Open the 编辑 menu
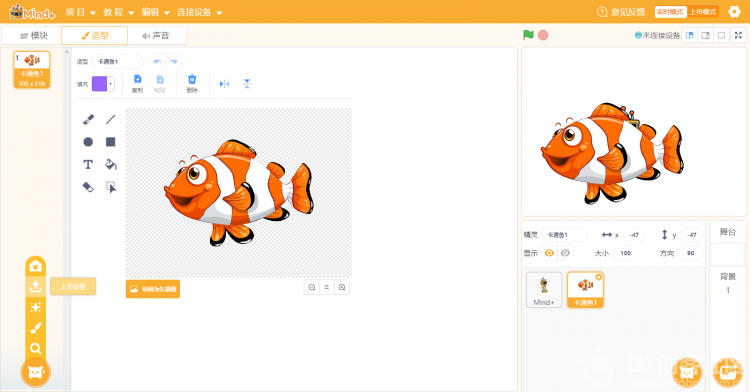This screenshot has height=392, width=750. [155, 12]
